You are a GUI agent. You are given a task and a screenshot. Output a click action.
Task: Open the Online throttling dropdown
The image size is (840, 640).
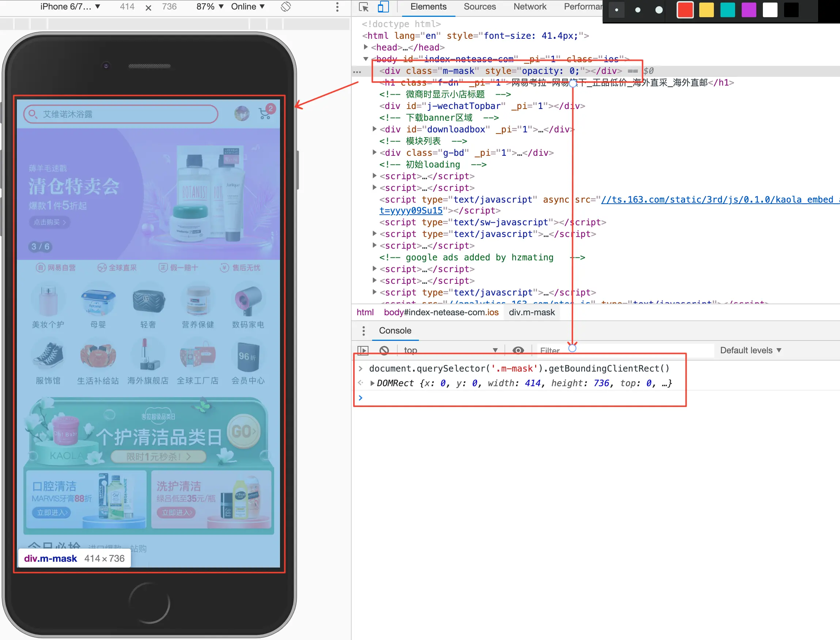point(248,7)
